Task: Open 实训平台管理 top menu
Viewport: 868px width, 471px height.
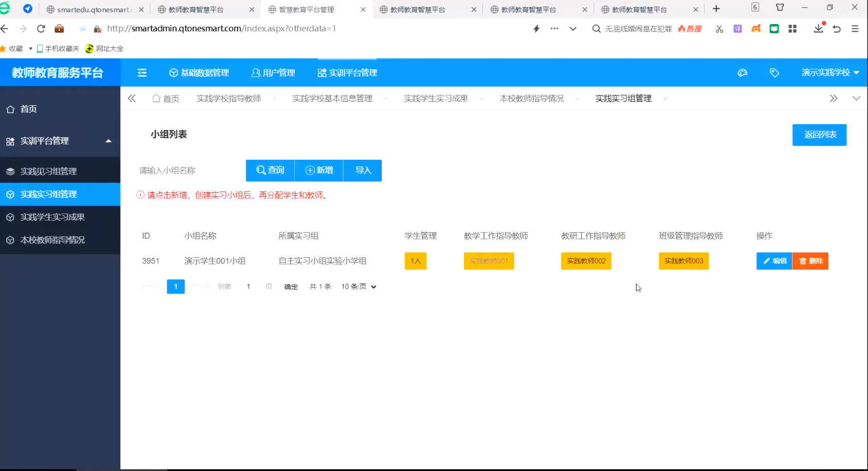Action: [x=348, y=73]
